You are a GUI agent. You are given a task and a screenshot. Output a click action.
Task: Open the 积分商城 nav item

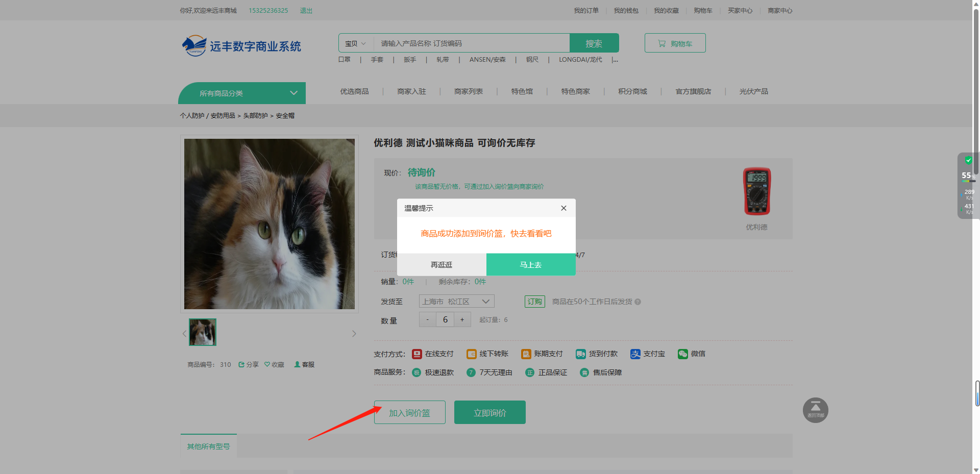pyautogui.click(x=632, y=92)
